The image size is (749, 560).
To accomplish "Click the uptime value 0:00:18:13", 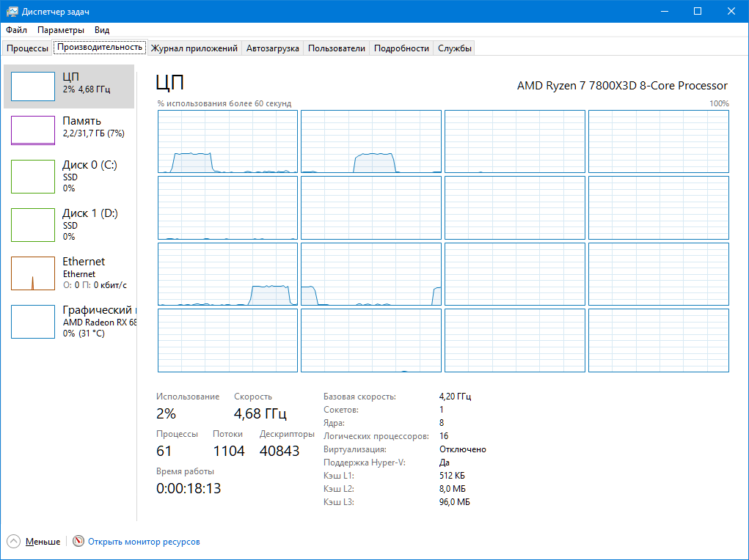I will 189,488.
